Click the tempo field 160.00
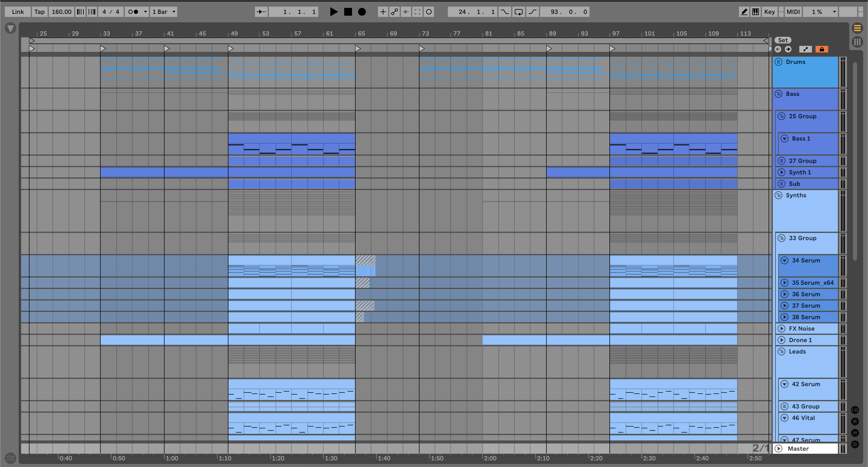Viewport: 868px width, 467px height. coord(61,12)
